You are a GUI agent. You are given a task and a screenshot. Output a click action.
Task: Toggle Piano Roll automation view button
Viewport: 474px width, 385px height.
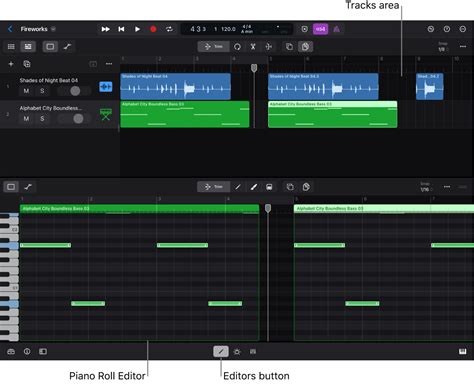[28, 187]
